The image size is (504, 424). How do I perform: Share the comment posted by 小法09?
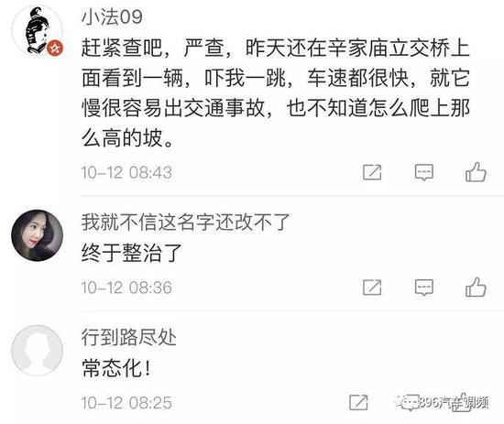coord(372,172)
